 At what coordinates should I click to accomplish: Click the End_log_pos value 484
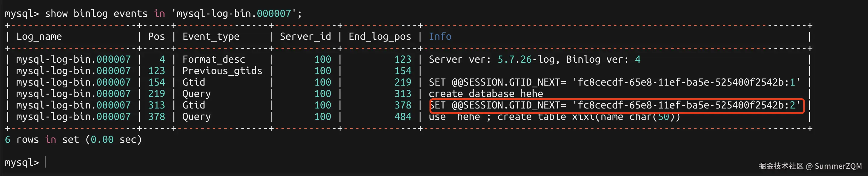(x=403, y=117)
